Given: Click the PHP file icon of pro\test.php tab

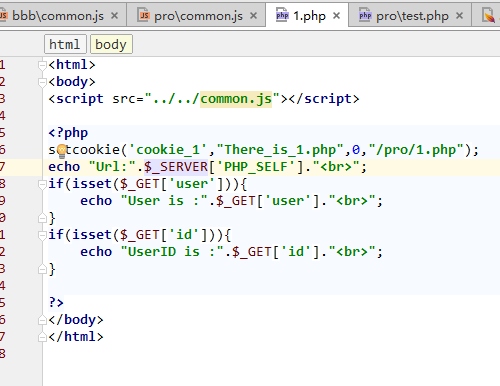Looking at the screenshot, I should tap(365, 15).
